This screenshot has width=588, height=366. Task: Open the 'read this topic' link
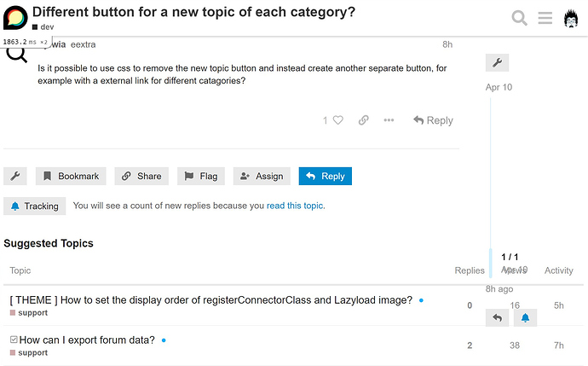pos(295,206)
